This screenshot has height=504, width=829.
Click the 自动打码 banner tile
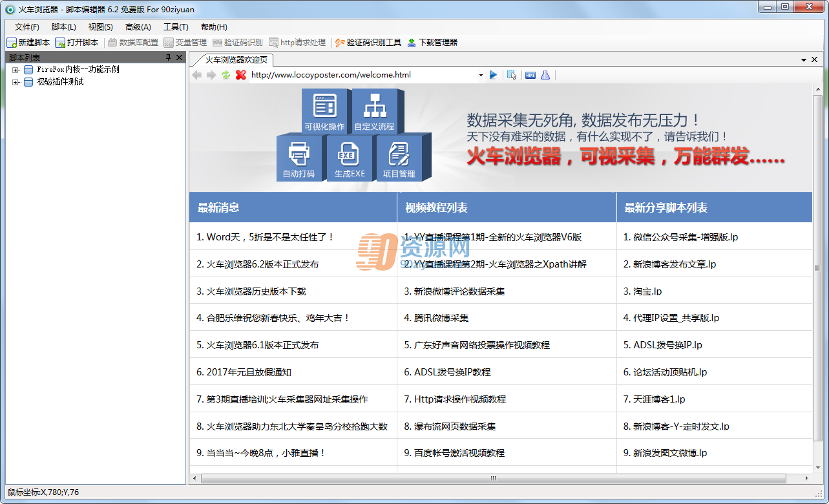(300, 158)
